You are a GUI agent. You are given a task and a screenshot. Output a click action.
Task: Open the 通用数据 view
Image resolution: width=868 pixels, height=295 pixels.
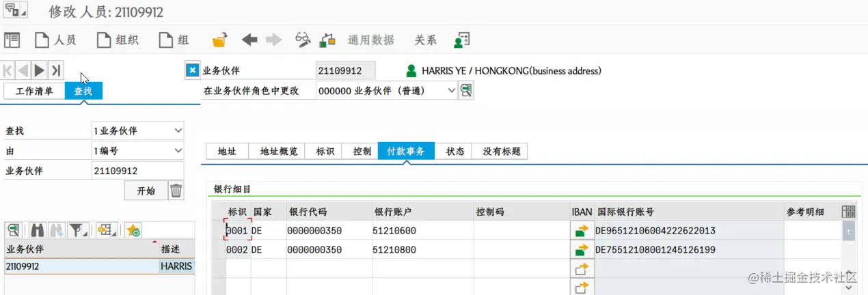(371, 40)
